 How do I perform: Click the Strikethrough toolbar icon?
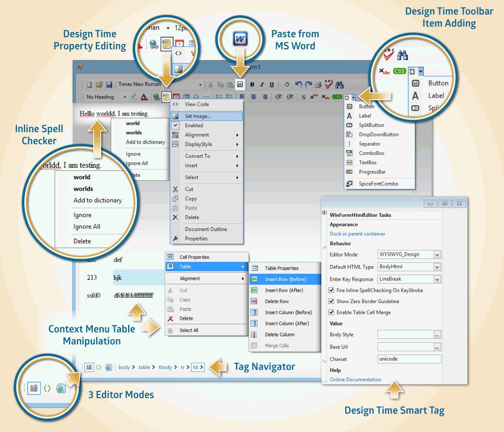[304, 97]
